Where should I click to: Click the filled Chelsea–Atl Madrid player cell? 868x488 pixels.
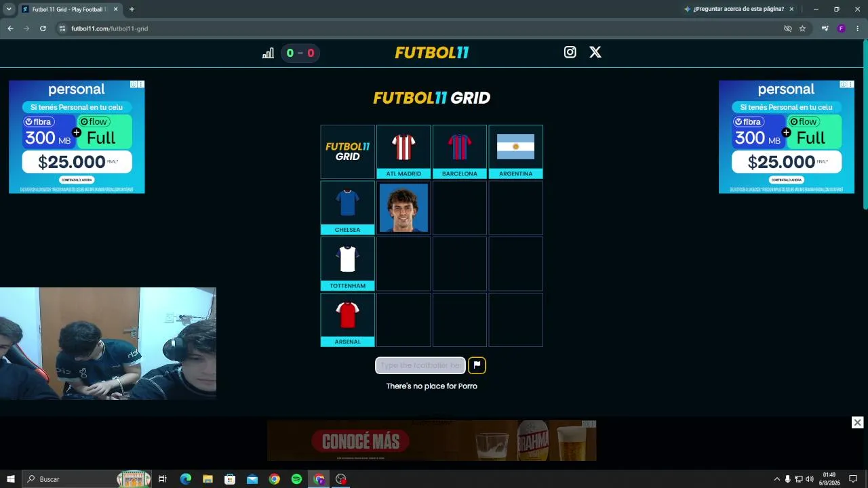pyautogui.click(x=403, y=207)
